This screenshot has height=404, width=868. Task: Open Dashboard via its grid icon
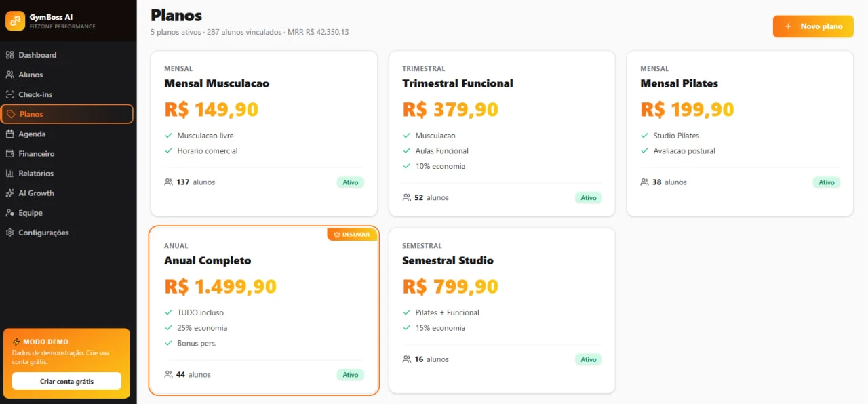click(9, 55)
